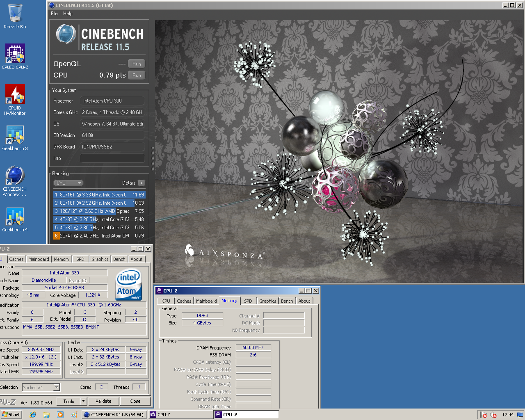Open the Help menu in Cinebench
Viewport: 525px width, 420px height.
68,14
